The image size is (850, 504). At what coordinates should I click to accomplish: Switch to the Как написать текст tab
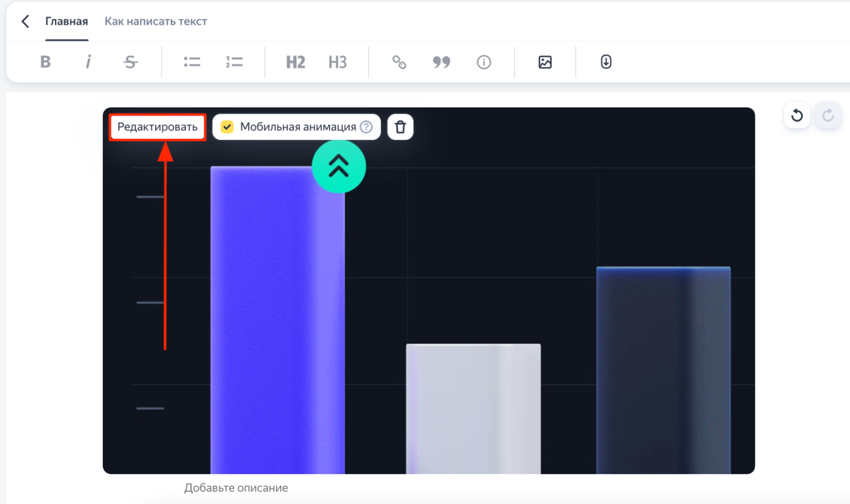pyautogui.click(x=156, y=21)
